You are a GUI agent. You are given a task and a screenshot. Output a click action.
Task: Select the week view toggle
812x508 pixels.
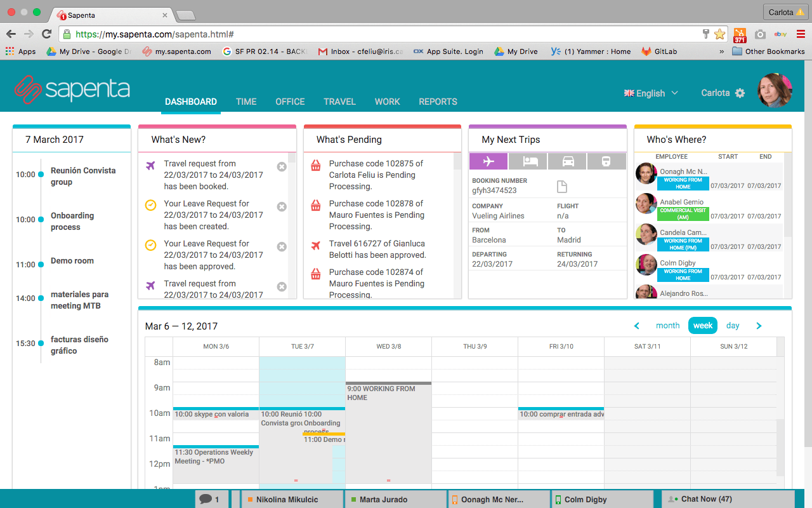point(703,325)
